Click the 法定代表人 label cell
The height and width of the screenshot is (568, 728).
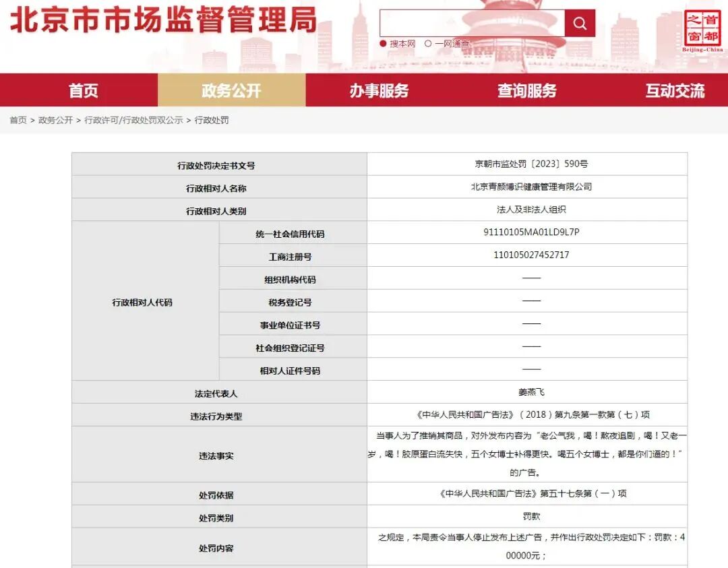pyautogui.click(x=219, y=392)
